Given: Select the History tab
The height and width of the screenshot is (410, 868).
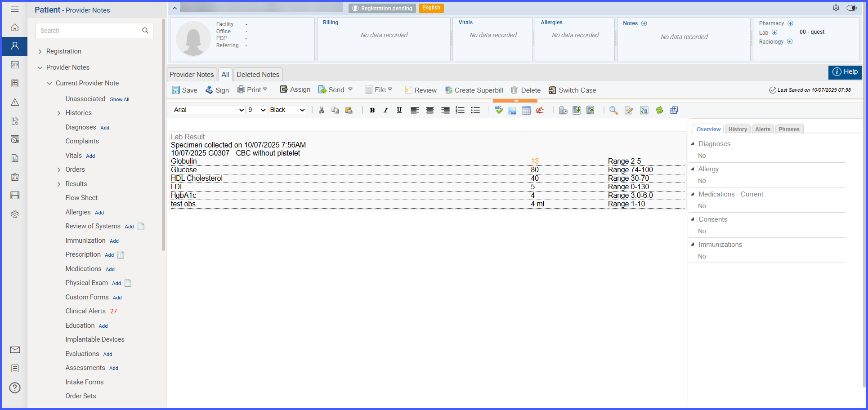Looking at the screenshot, I should [738, 129].
